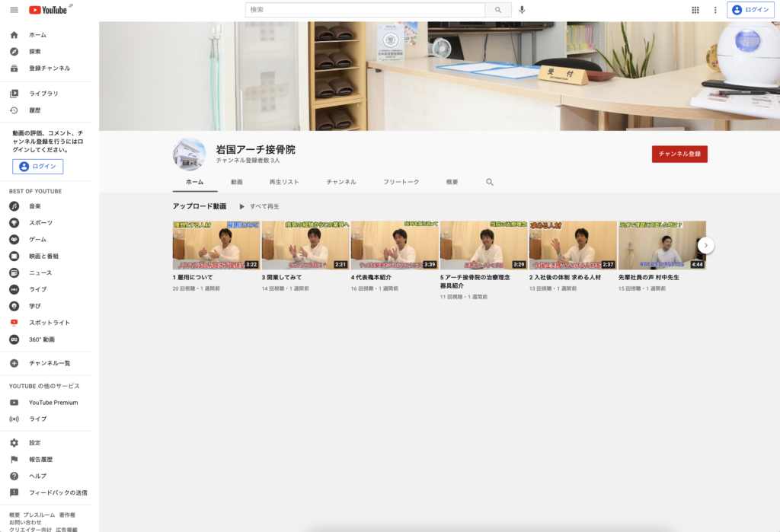Click the video title 先輩社員の声 村中先生
Viewport: 780px width, 532px height.
pos(649,278)
